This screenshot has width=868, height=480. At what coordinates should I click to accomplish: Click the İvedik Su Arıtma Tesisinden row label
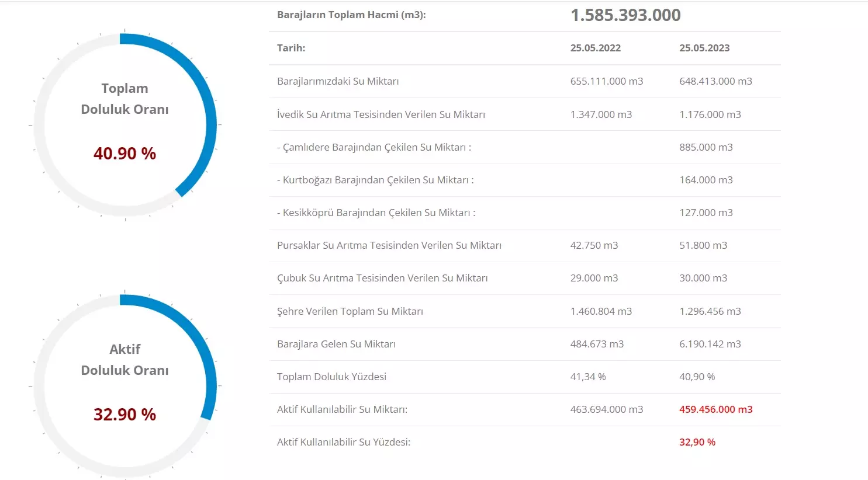[x=381, y=114]
